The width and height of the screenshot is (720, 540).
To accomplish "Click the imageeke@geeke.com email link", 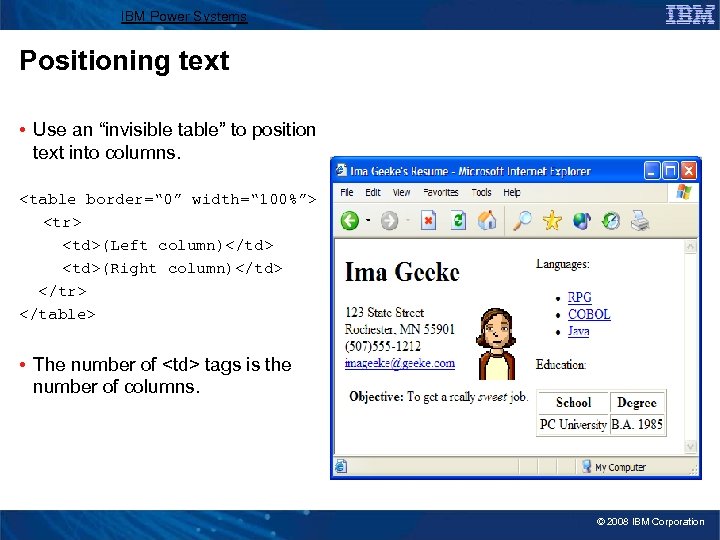I will point(400,363).
